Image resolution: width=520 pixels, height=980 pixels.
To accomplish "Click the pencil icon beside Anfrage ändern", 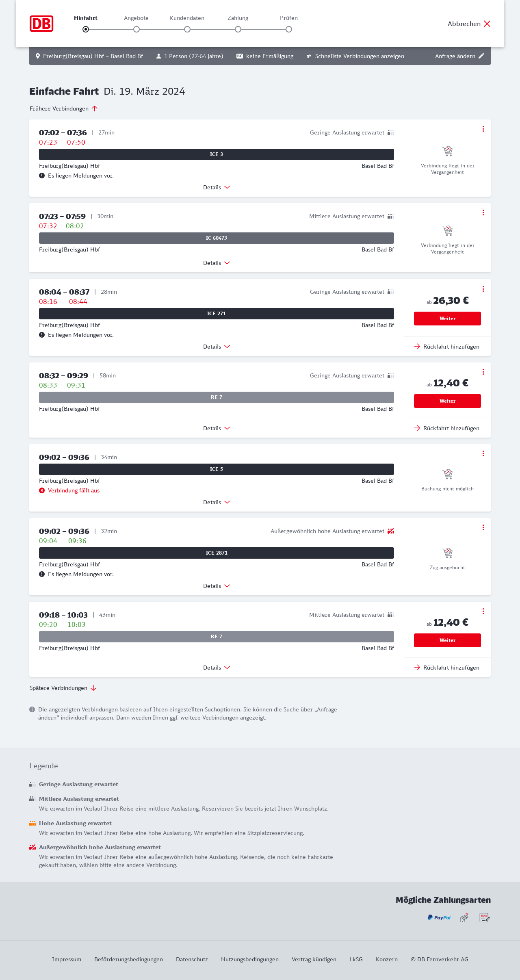I will coord(481,56).
